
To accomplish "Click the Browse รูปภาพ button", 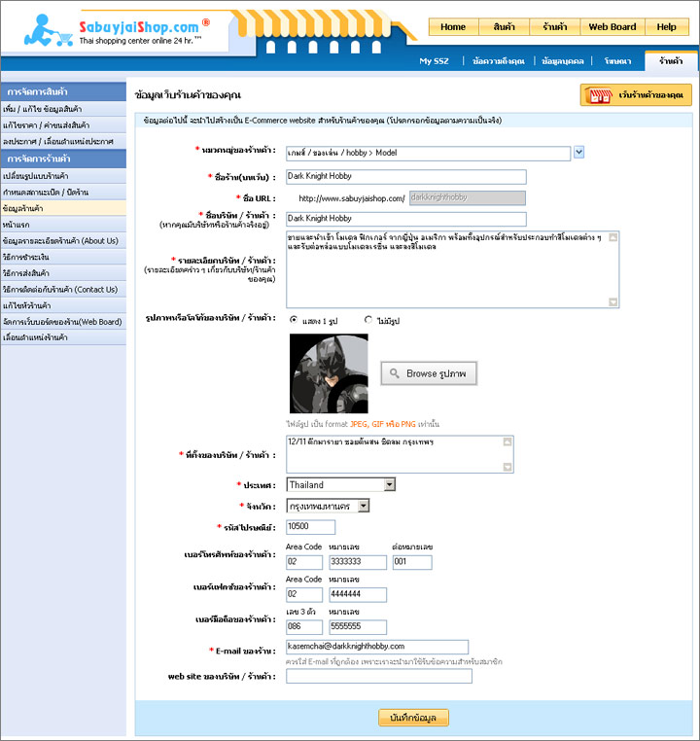I will (x=429, y=373).
